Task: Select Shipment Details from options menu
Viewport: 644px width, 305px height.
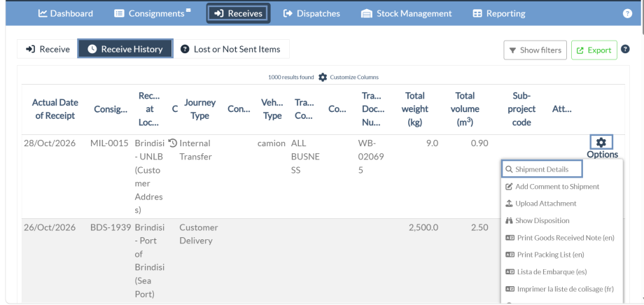Action: (x=541, y=169)
